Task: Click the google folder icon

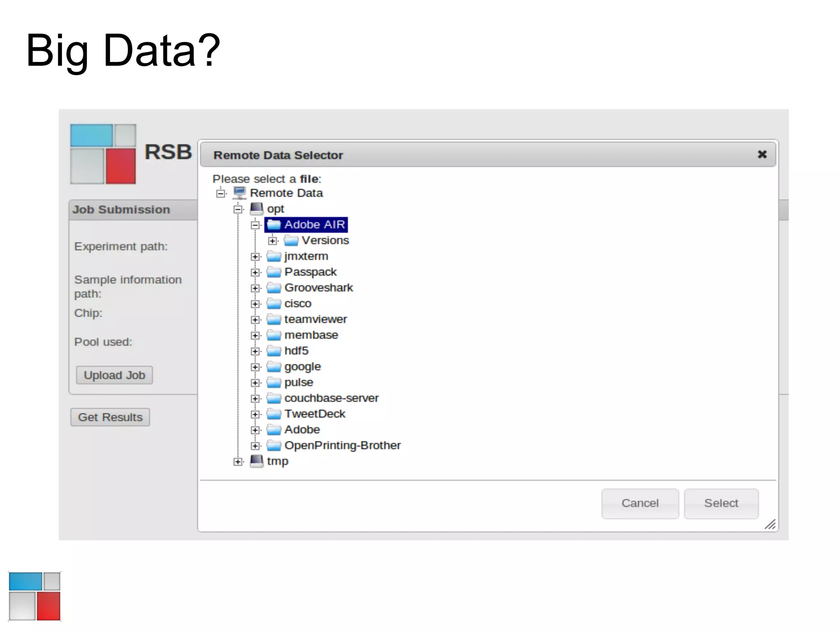Action: (274, 367)
